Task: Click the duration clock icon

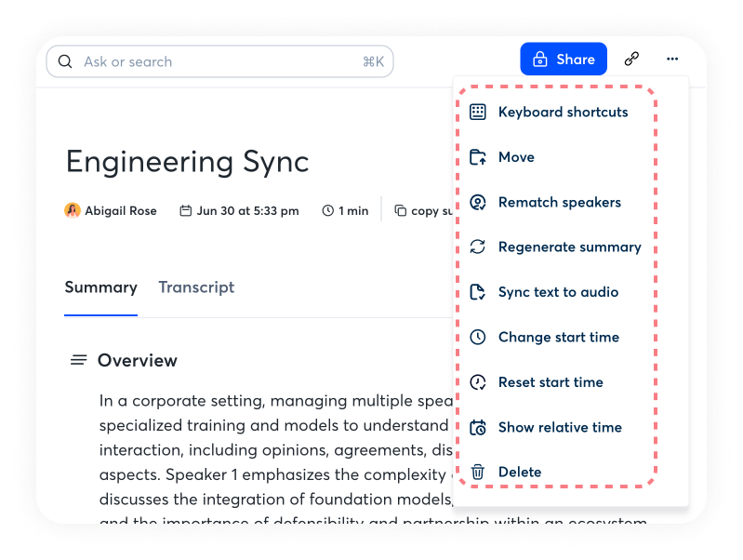Action: (x=328, y=210)
